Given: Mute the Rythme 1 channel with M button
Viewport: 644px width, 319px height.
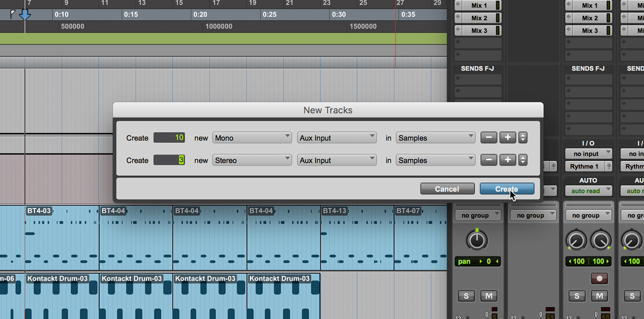Looking at the screenshot, I should click(599, 296).
